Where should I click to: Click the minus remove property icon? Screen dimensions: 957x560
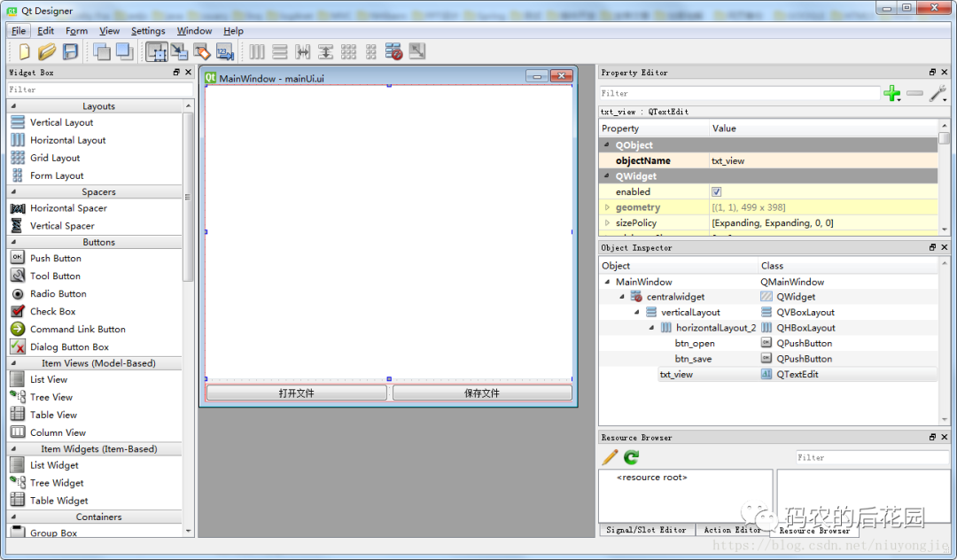click(914, 93)
